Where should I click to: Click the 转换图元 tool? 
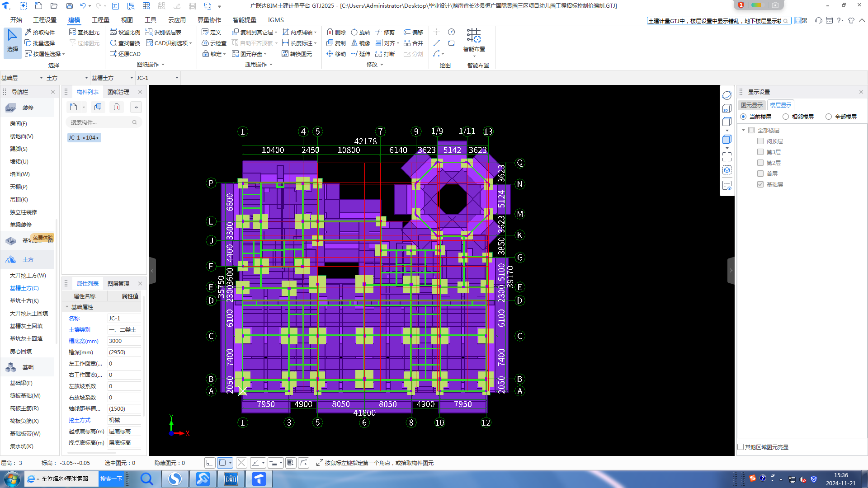pyautogui.click(x=297, y=54)
